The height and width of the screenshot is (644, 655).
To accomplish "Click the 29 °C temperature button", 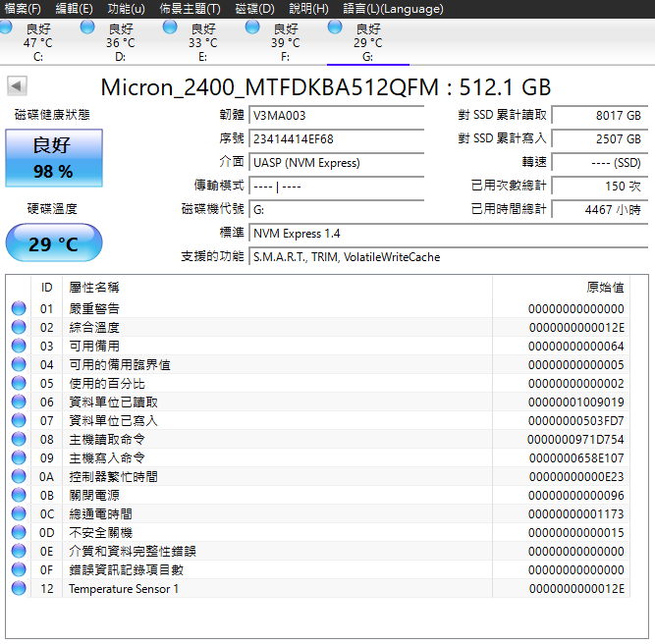I will [54, 242].
